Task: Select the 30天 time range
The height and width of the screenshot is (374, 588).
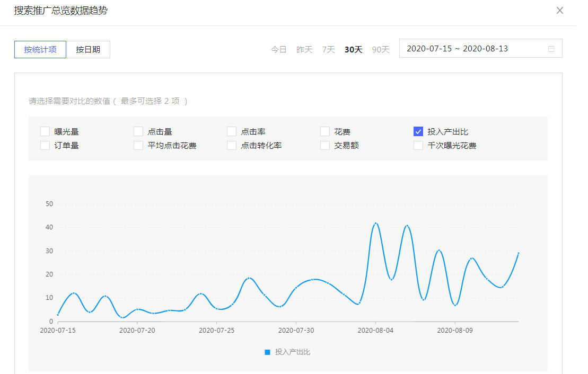Action: pos(353,49)
